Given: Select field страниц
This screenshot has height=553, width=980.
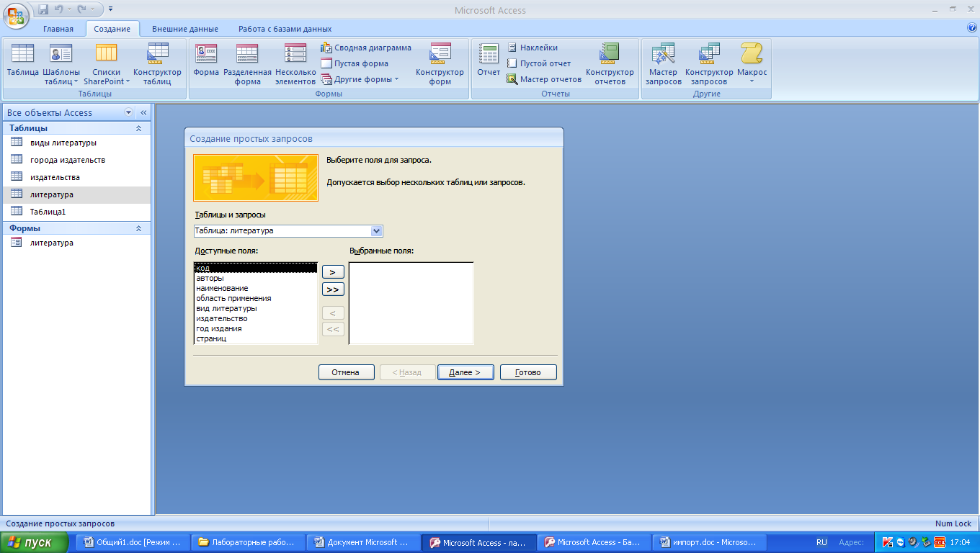Looking at the screenshot, I should (256, 338).
